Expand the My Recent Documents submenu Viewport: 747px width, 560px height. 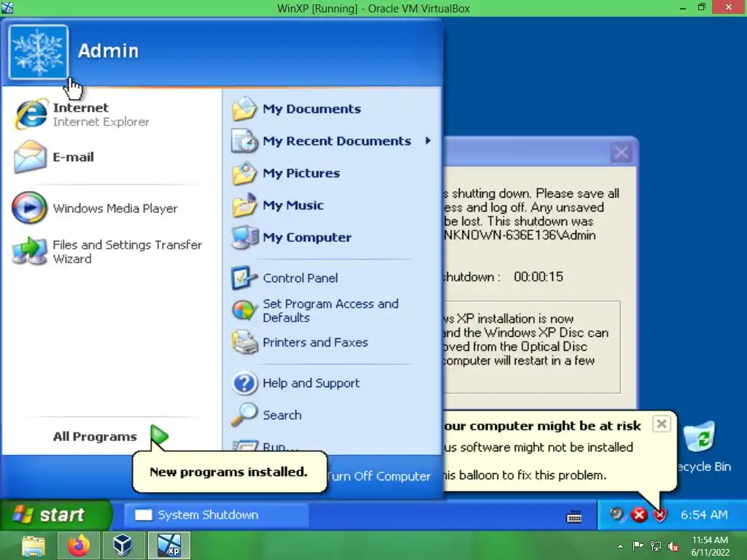(428, 141)
